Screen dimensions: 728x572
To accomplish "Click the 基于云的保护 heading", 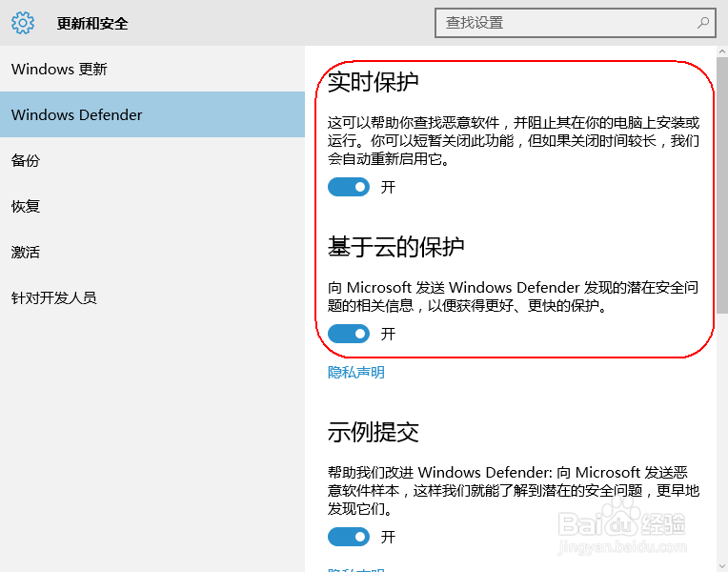I will [x=396, y=246].
